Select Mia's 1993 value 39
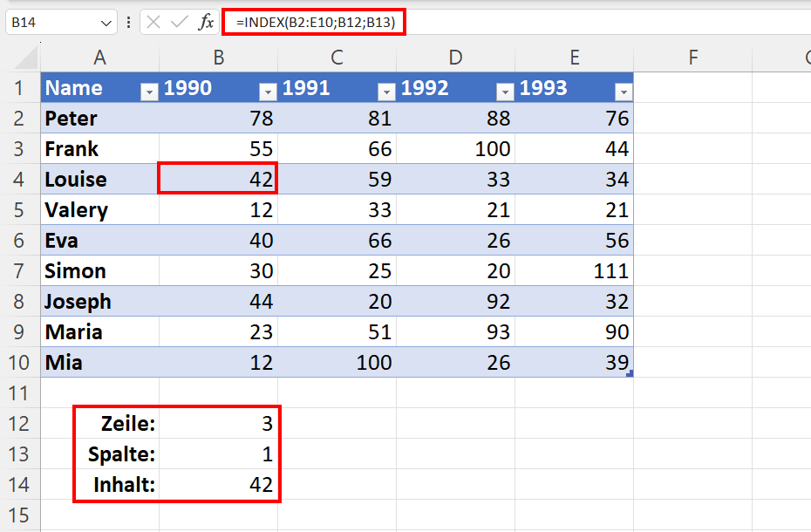811x532 pixels. click(574, 362)
